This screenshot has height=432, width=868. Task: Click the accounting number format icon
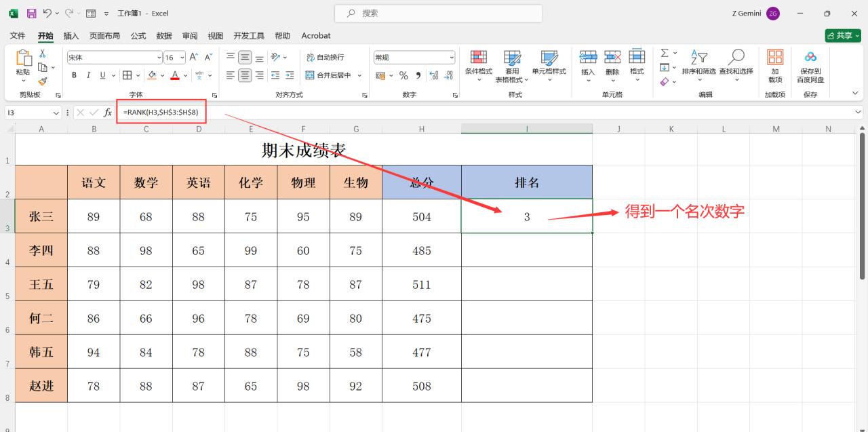[x=380, y=75]
